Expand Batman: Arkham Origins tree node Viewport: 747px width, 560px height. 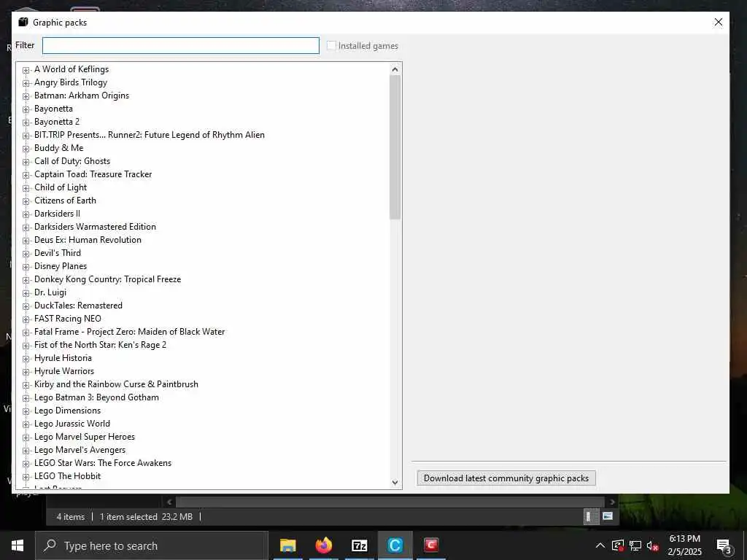26,96
